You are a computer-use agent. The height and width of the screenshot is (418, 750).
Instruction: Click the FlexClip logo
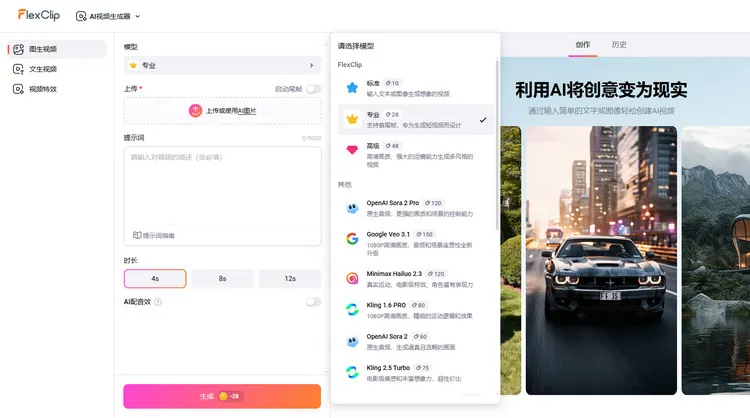39,15
